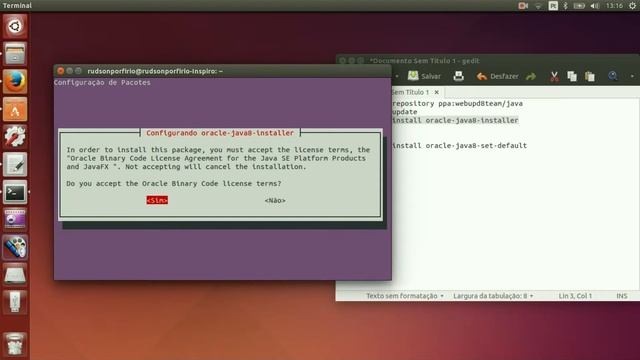Open the sound volume indicator
Screen dimensions: 640x360
[x=595, y=6]
